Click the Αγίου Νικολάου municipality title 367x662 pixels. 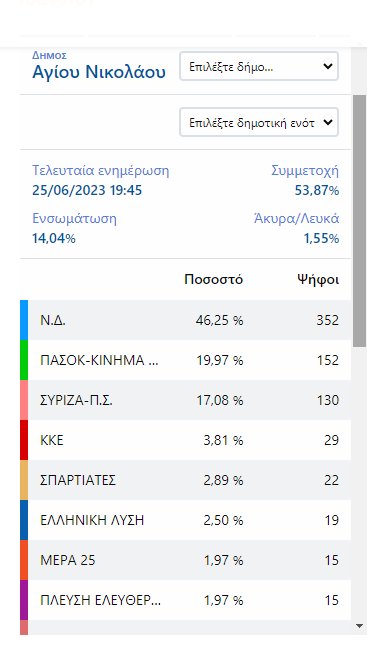99,72
